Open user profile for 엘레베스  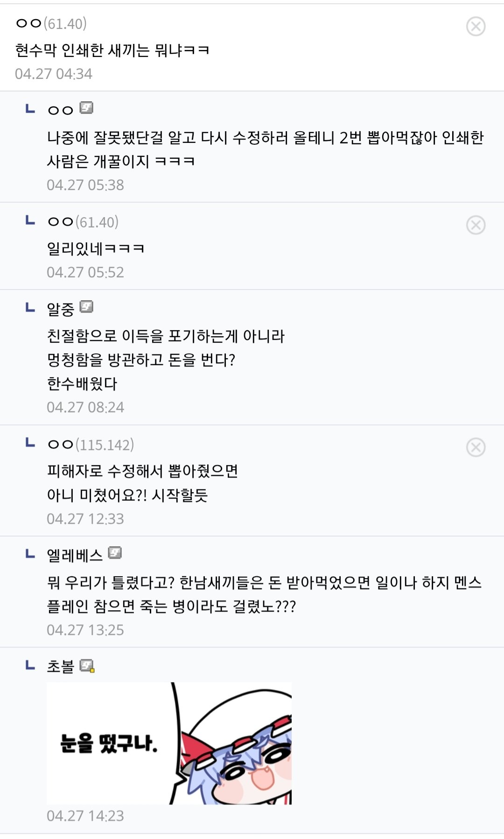[x=75, y=555]
